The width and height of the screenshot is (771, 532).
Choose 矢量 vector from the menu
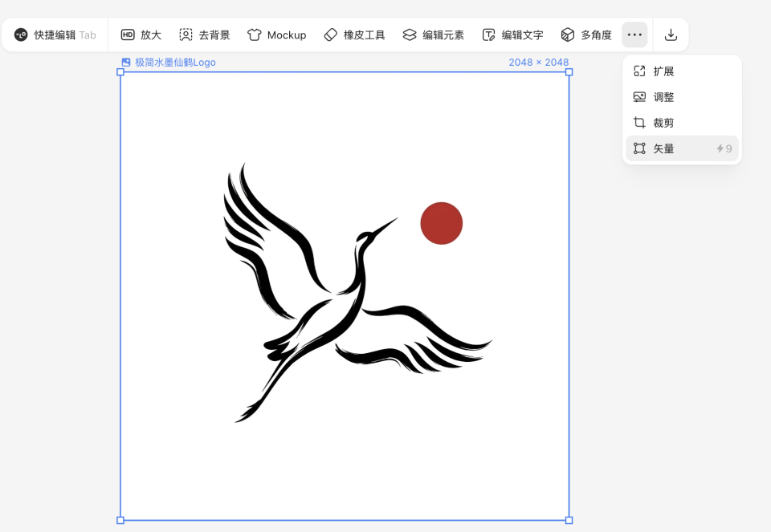[682, 148]
